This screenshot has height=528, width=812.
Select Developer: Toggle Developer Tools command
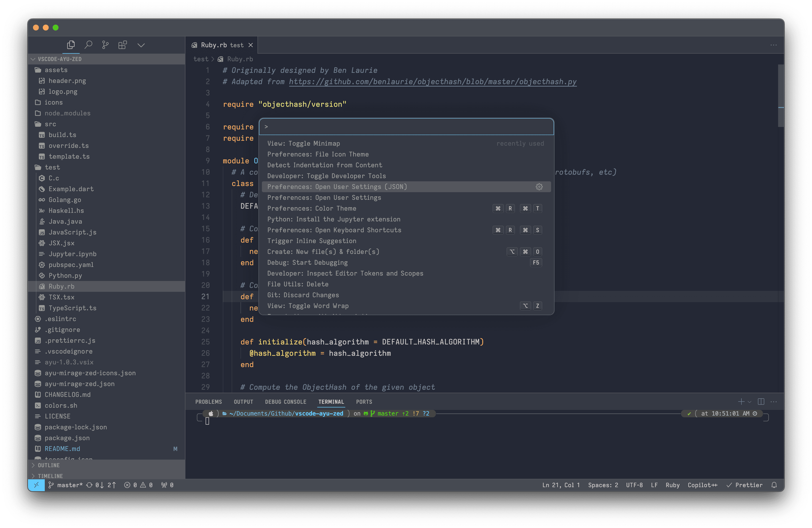click(327, 176)
